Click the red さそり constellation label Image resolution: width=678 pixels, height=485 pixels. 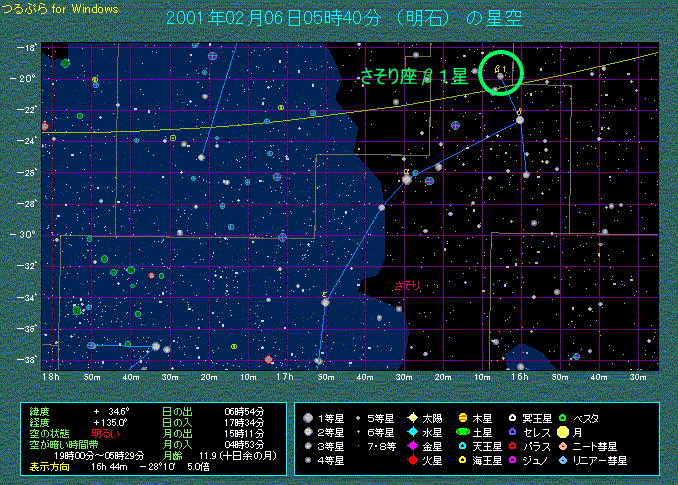coord(408,286)
